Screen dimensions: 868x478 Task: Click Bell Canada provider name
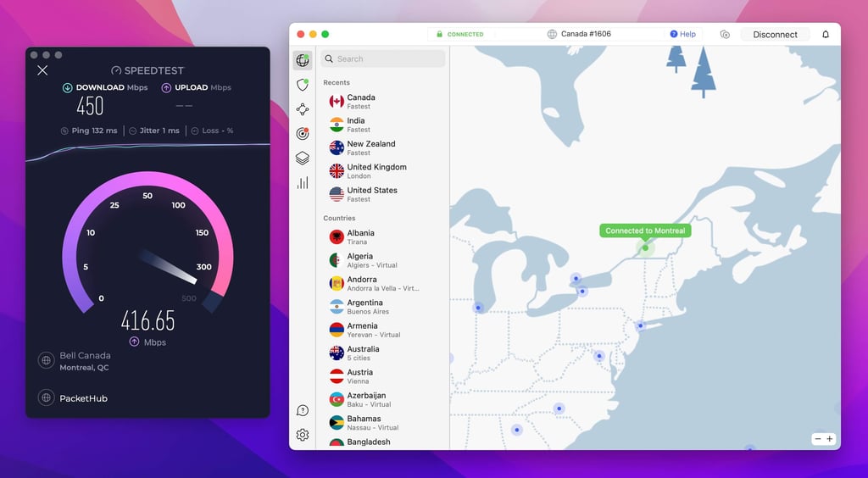click(86, 356)
